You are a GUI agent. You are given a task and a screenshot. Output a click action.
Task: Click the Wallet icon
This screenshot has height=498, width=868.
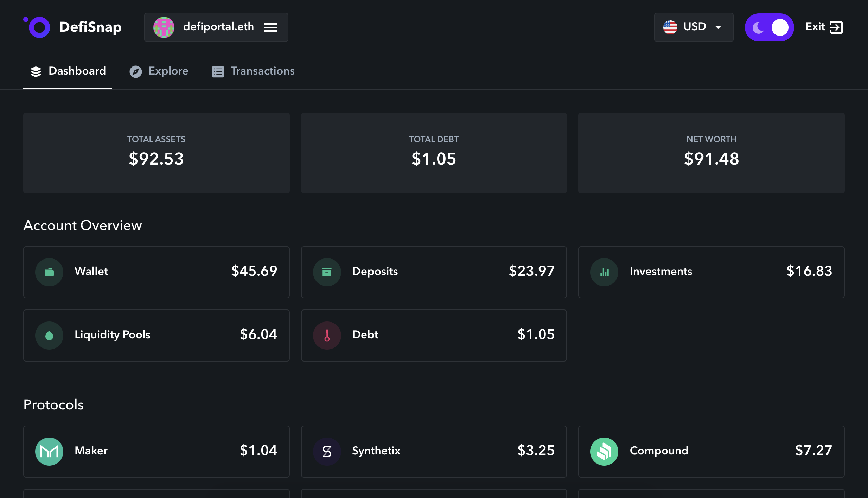(49, 272)
